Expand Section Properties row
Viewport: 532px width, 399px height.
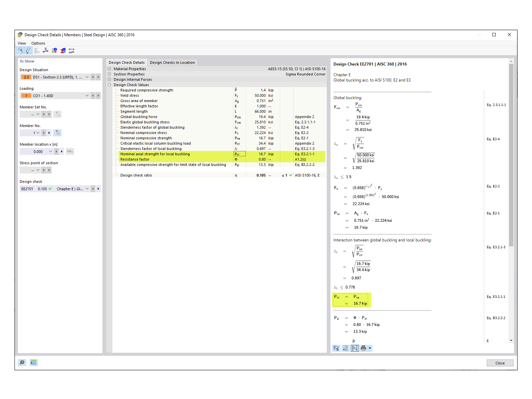109,74
